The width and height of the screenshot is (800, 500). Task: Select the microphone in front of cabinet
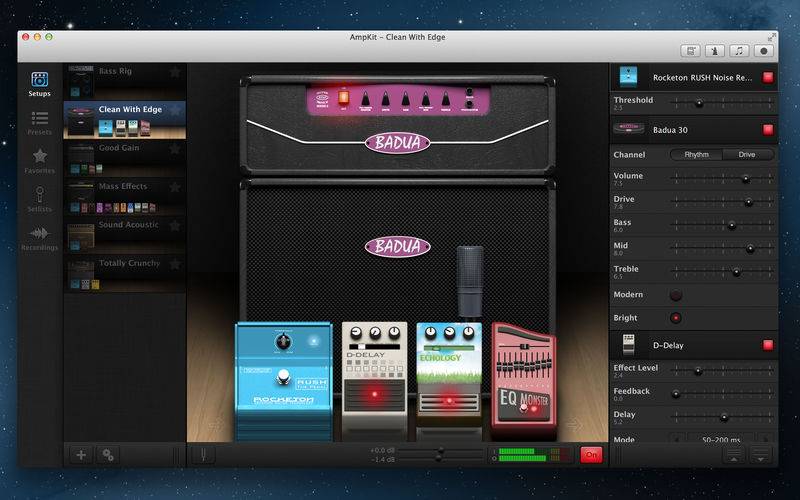pos(469,282)
